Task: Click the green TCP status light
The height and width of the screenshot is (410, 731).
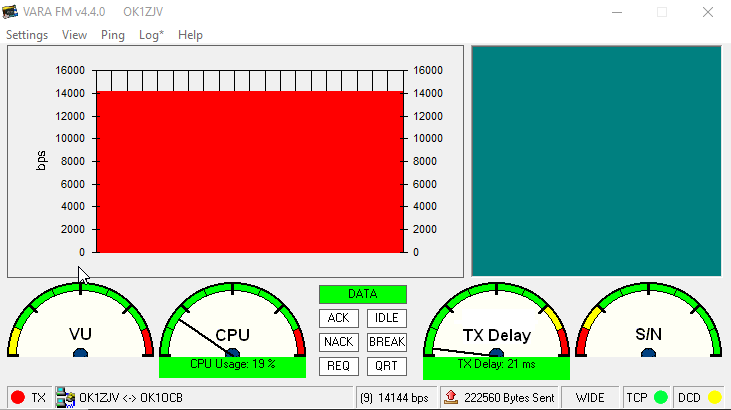Action: coord(660,397)
